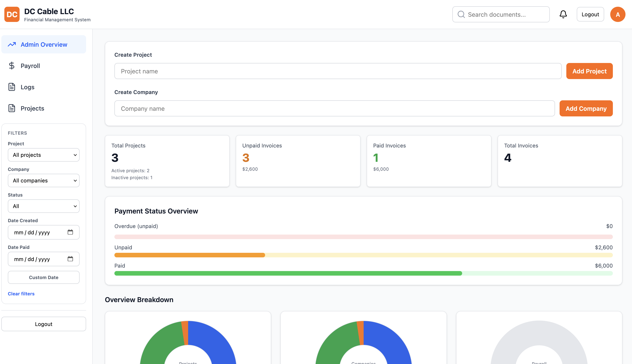This screenshot has width=632, height=364.
Task: Open the user avatar circle
Action: point(618,14)
